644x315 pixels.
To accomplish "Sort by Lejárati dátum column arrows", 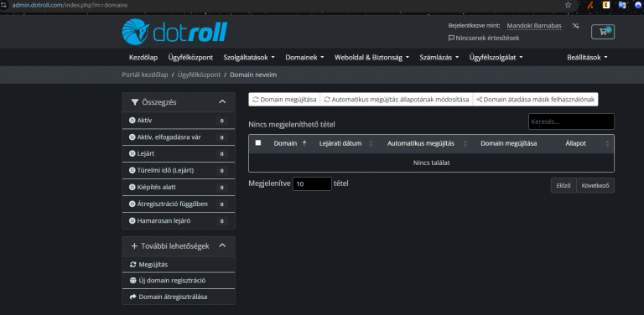I will [x=371, y=143].
